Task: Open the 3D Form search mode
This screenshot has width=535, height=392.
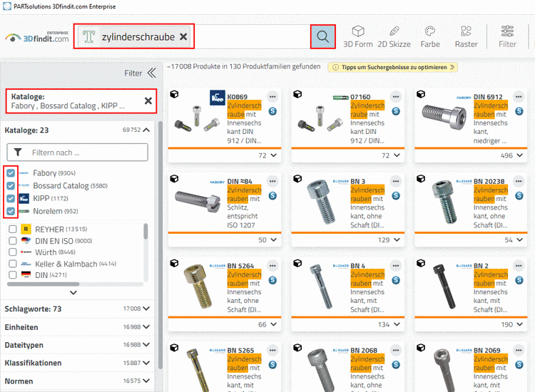Action: pyautogui.click(x=358, y=36)
